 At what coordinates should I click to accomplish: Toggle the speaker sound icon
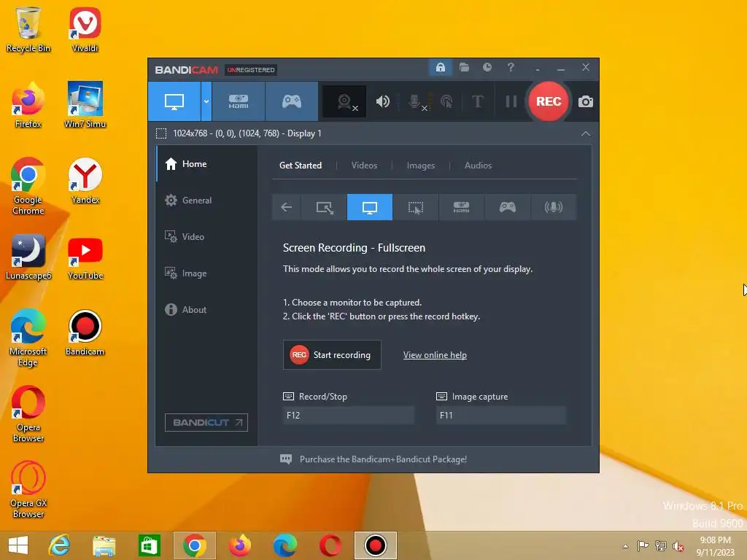382,101
